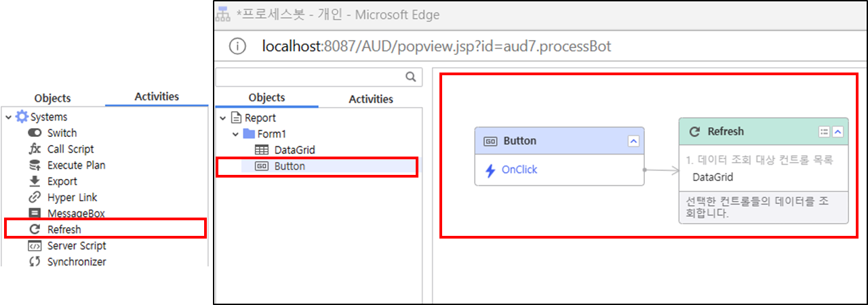Open the Refresh node list options icon
The width and height of the screenshot is (868, 305).
(825, 132)
